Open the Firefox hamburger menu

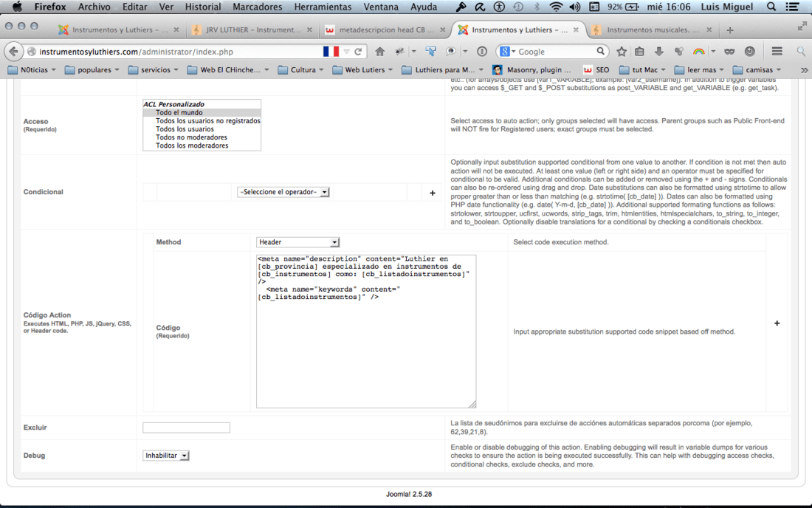click(x=777, y=51)
